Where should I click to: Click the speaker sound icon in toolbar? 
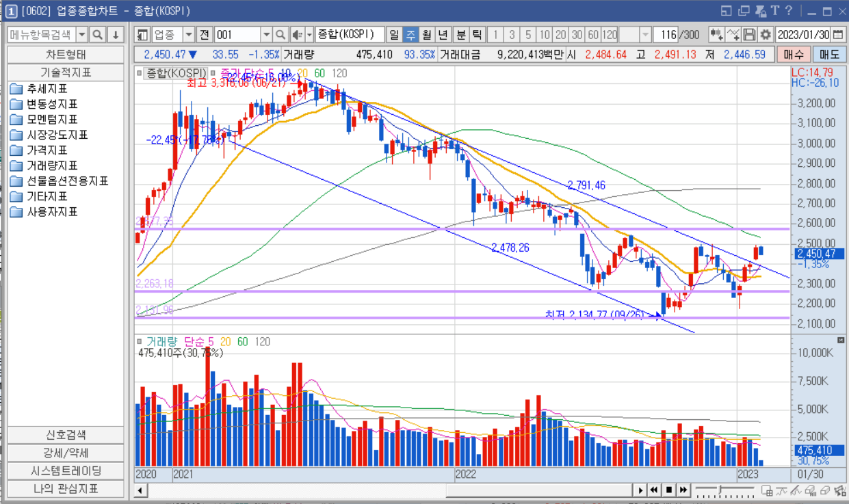(x=297, y=35)
